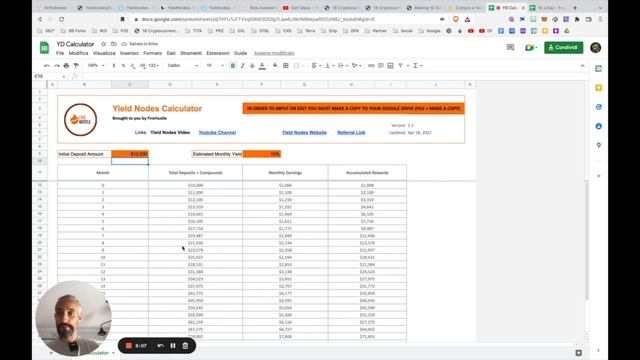Open Contacts in the side panel

click(598, 126)
